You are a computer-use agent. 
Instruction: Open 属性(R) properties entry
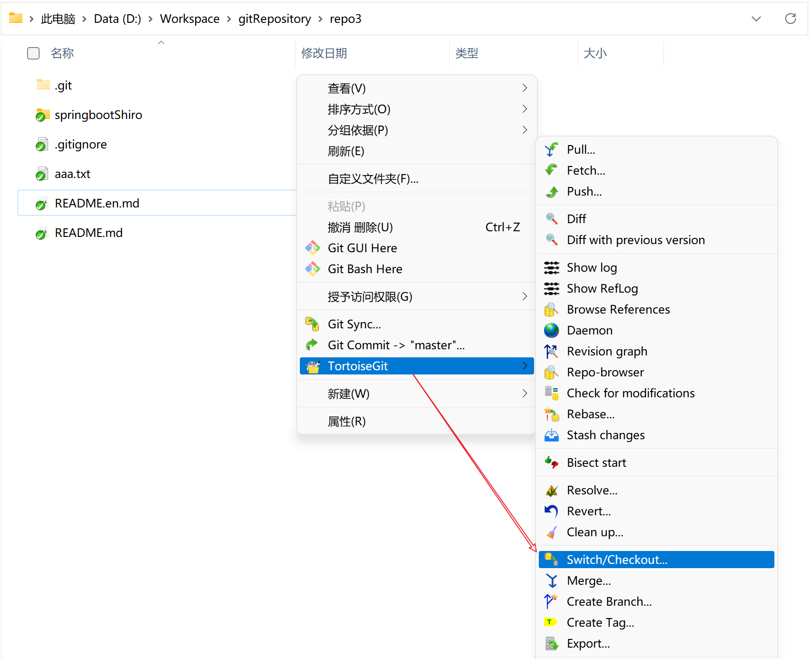pos(347,422)
